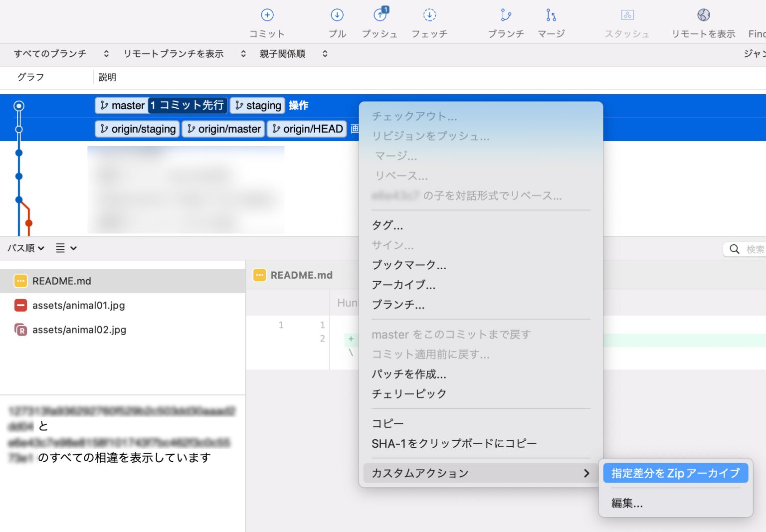
Task: Click the search magnifier icon
Action: 734,248
